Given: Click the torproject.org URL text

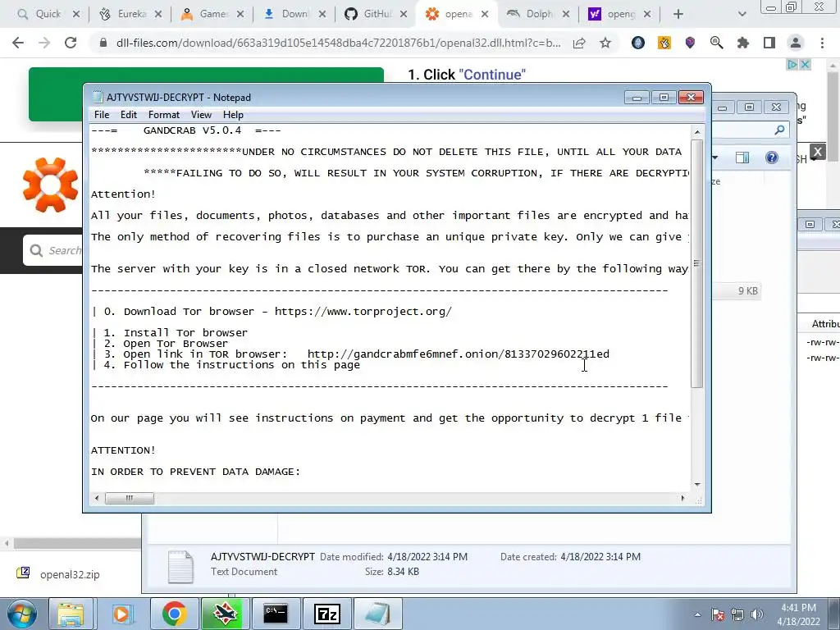Looking at the screenshot, I should tap(363, 311).
